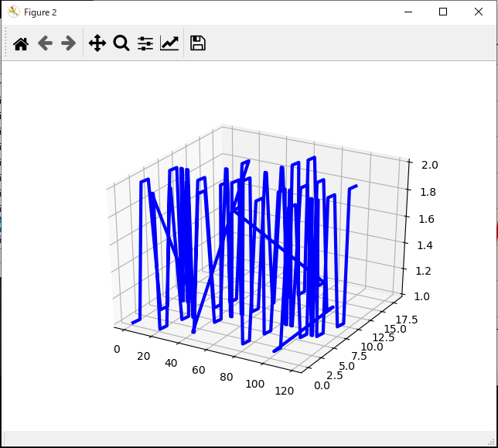Minimize the Figure 2 window
Screen dimensions: 498x448
pyautogui.click(x=408, y=12)
